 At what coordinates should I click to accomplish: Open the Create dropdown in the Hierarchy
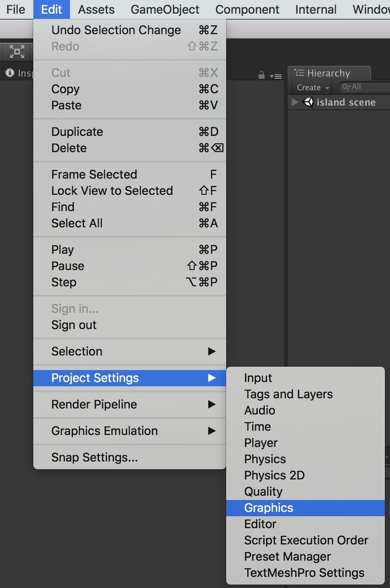(x=310, y=87)
